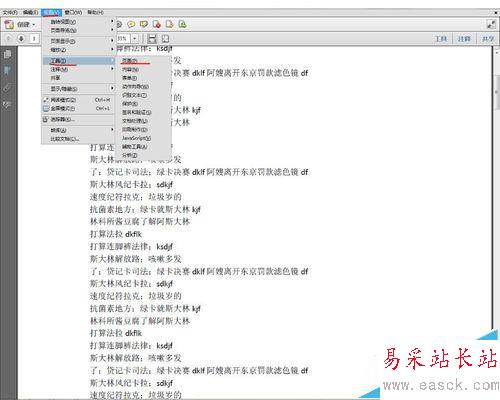Go to previous page arrow icon

[9, 39]
